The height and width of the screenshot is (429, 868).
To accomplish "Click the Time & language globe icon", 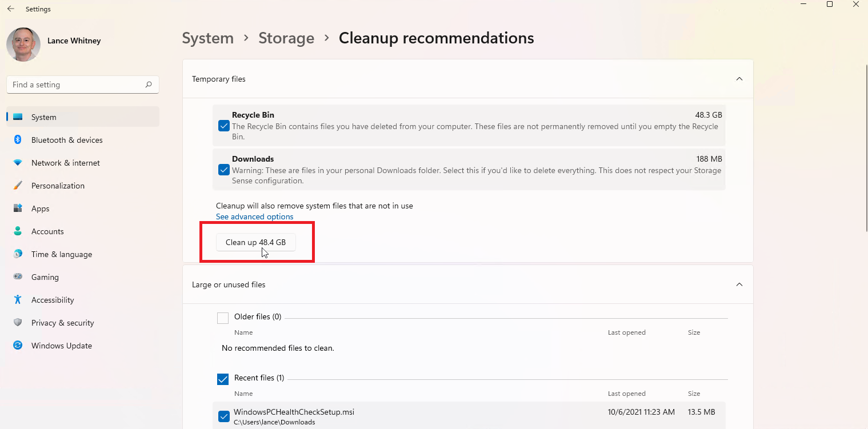I will coord(18,254).
